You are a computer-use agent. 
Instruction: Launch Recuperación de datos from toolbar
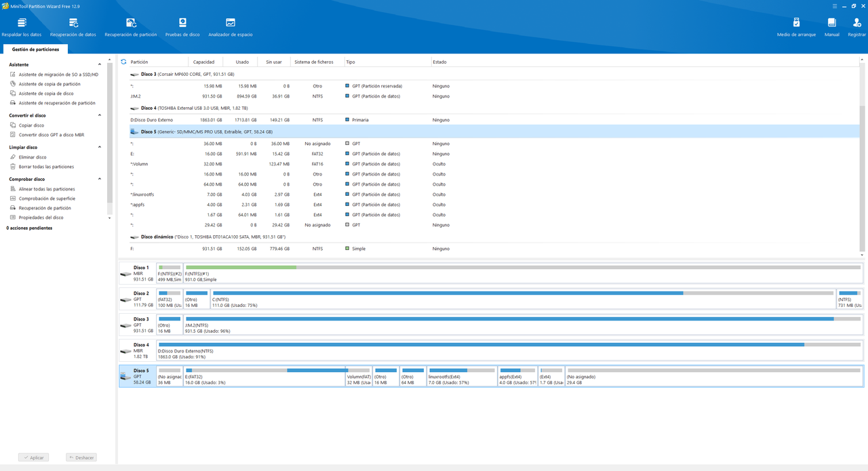coord(73,27)
